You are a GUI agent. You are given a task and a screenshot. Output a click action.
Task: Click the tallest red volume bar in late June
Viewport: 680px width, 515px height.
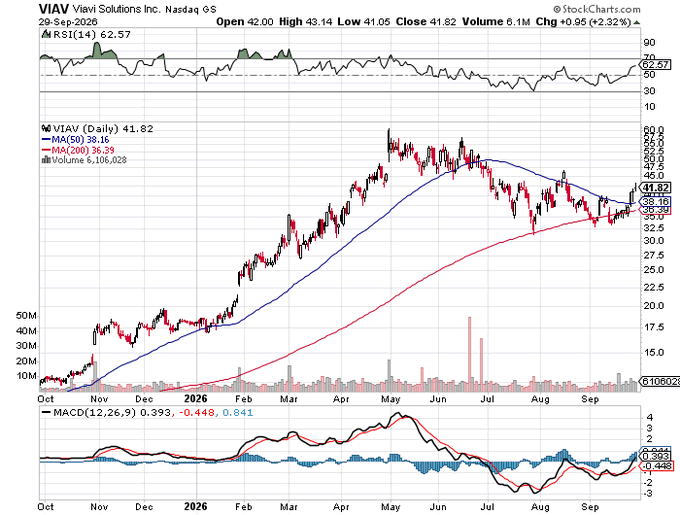(x=469, y=354)
